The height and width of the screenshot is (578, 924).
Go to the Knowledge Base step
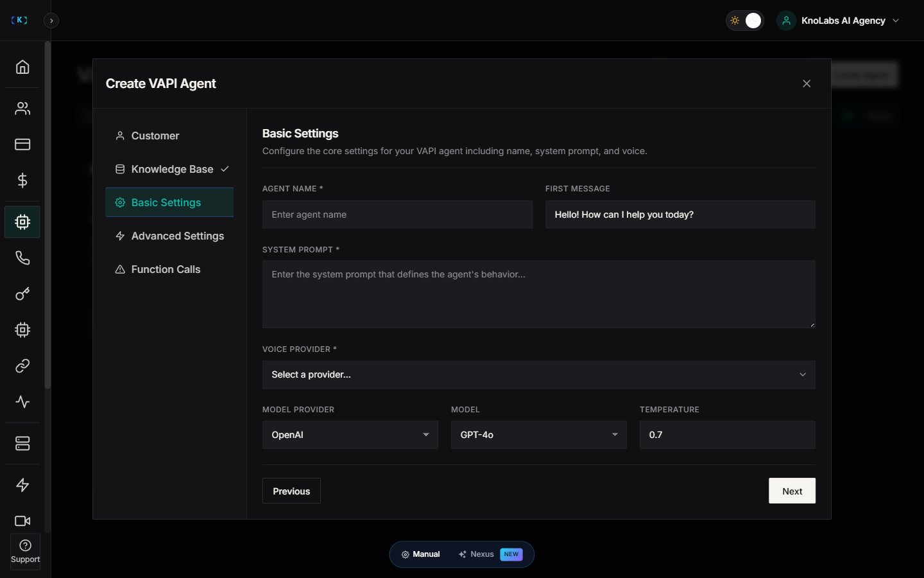(169, 169)
